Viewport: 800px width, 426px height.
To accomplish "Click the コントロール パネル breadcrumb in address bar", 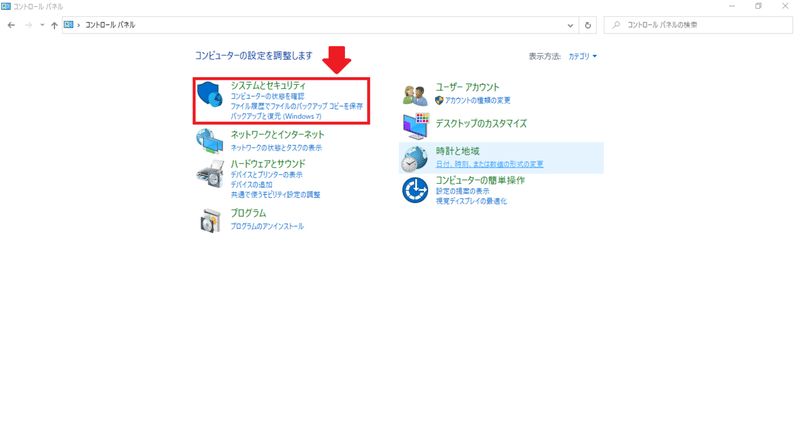I will (x=110, y=25).
